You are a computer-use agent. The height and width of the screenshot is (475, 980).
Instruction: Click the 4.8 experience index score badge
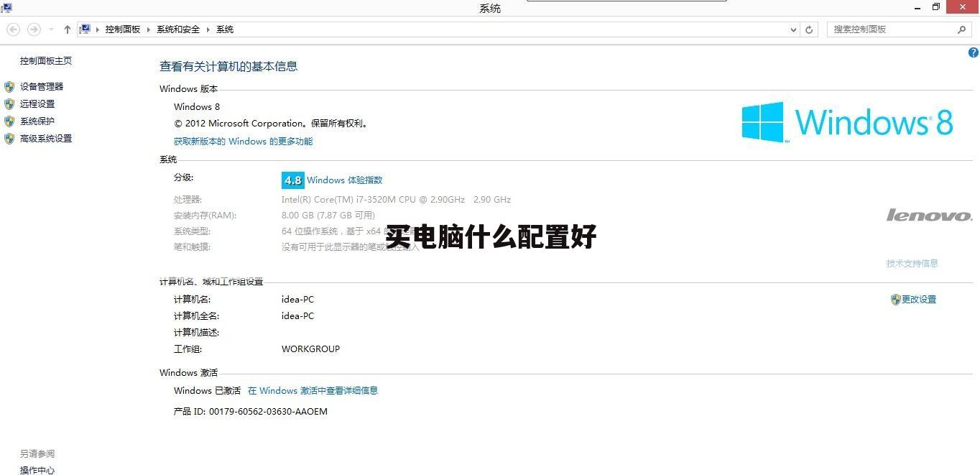[x=293, y=180]
